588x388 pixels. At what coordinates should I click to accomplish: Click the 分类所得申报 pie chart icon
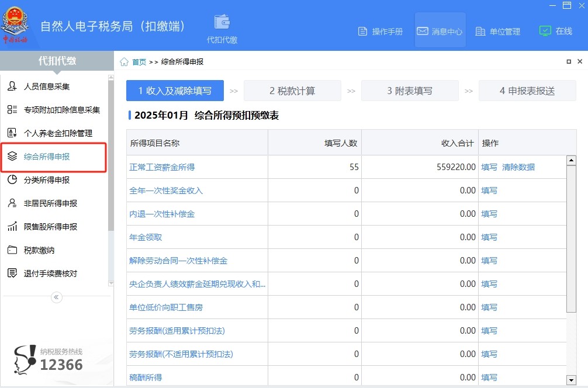coord(12,179)
